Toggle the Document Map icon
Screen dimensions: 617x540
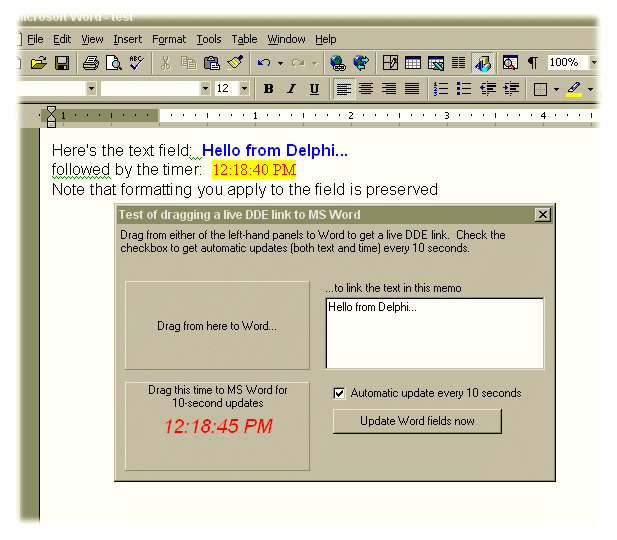click(x=510, y=63)
